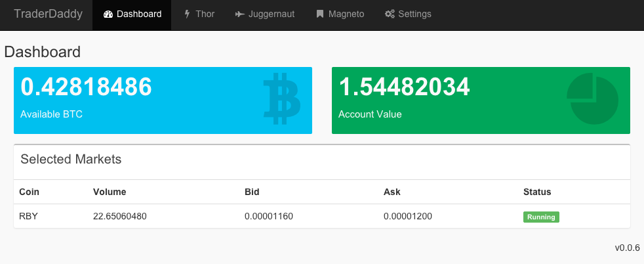Viewport: 644px width, 264px height.
Task: Click the Ask column header
Action: click(392, 192)
